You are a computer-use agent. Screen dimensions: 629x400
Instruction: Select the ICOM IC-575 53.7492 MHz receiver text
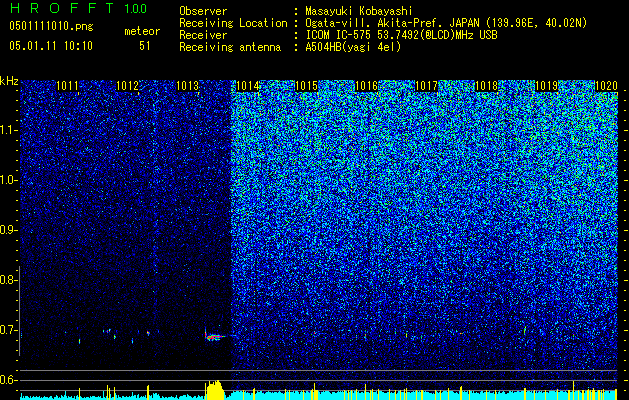click(x=401, y=35)
